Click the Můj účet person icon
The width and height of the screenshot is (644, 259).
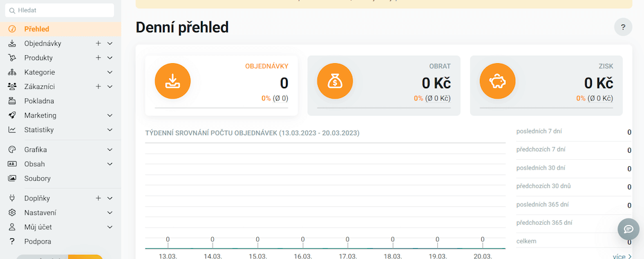coord(12,227)
